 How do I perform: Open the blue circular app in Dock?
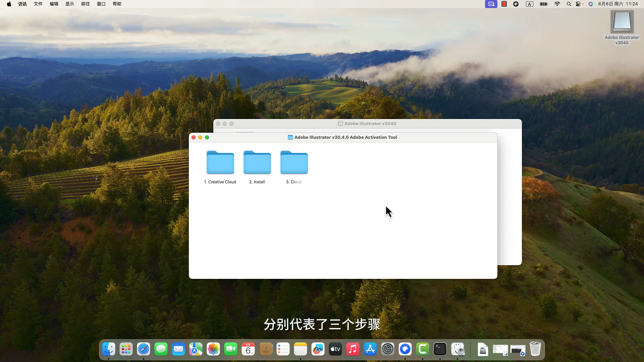point(405,349)
